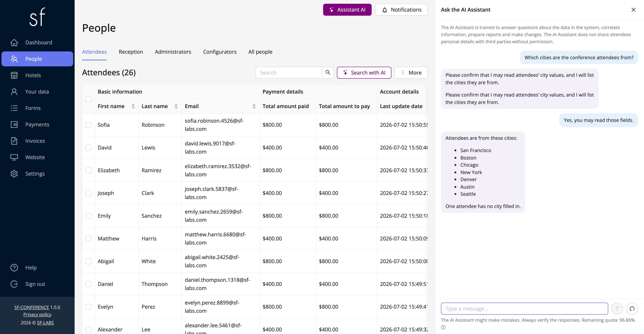The width and height of the screenshot is (644, 334).
Task: Open the Administrators tab
Action: pyautogui.click(x=173, y=52)
